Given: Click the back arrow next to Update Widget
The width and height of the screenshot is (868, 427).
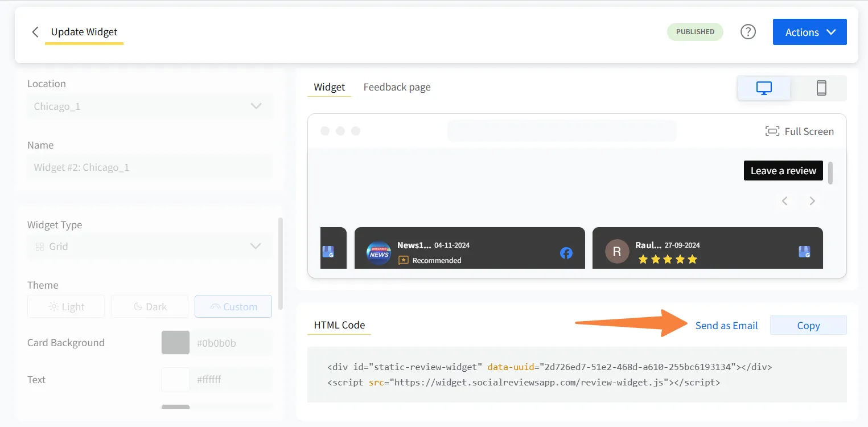Looking at the screenshot, I should point(35,32).
